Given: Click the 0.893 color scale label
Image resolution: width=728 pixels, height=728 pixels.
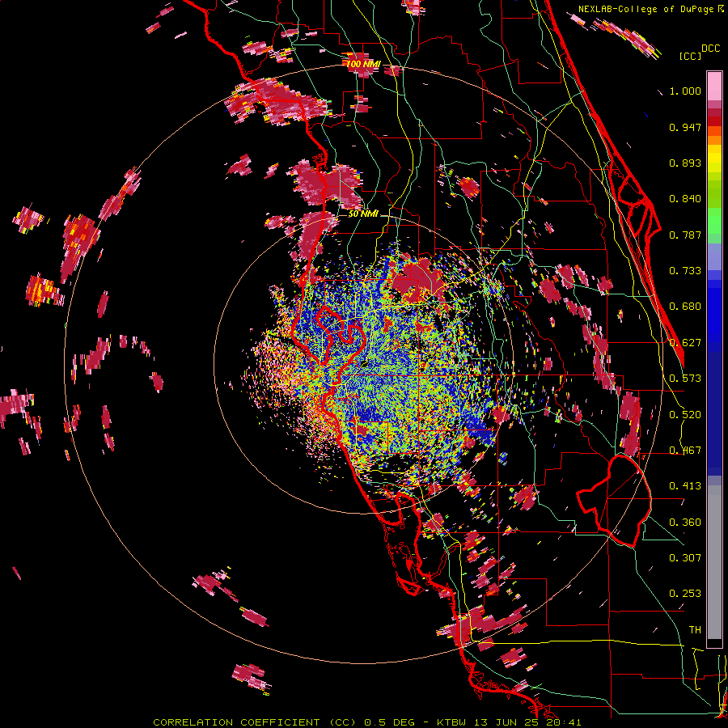Looking at the screenshot, I should tap(685, 163).
